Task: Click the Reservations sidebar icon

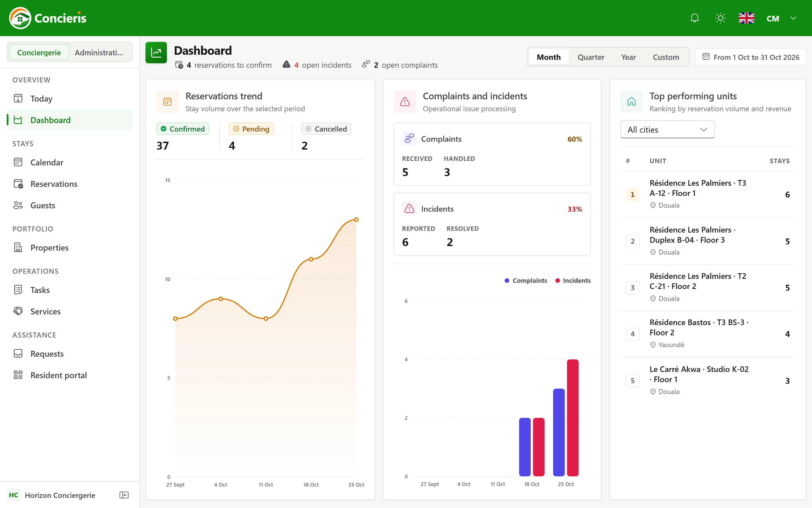Action: (18, 184)
